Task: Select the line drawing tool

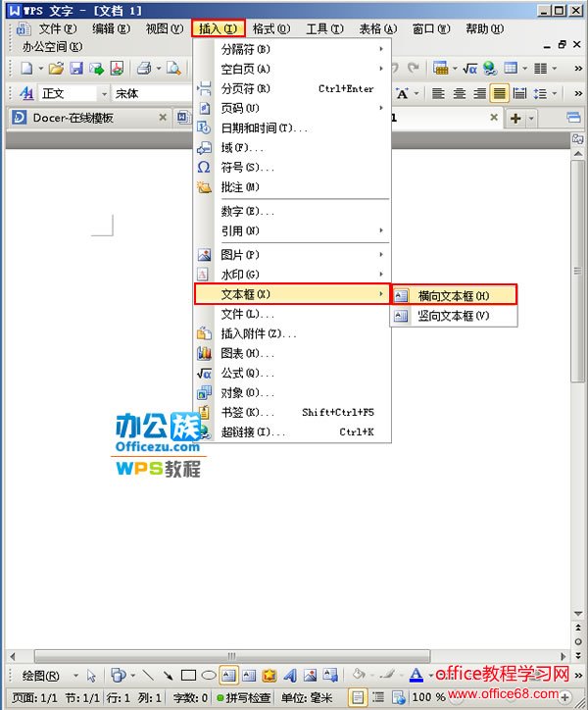Action: coord(148,676)
